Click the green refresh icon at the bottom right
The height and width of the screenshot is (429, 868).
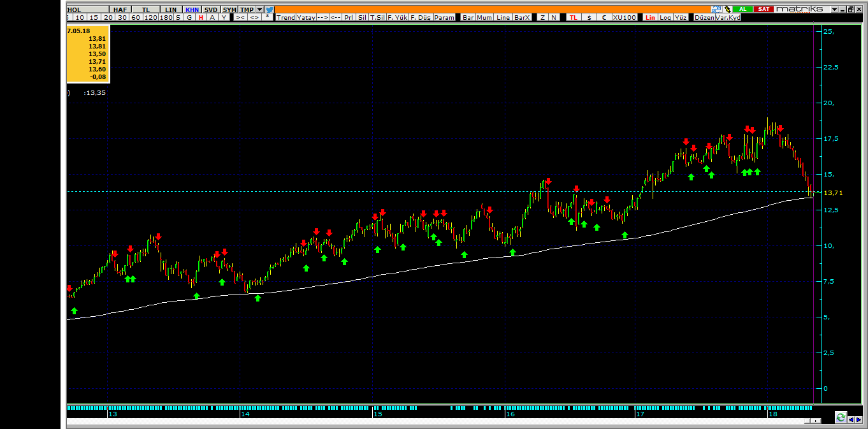point(841,418)
